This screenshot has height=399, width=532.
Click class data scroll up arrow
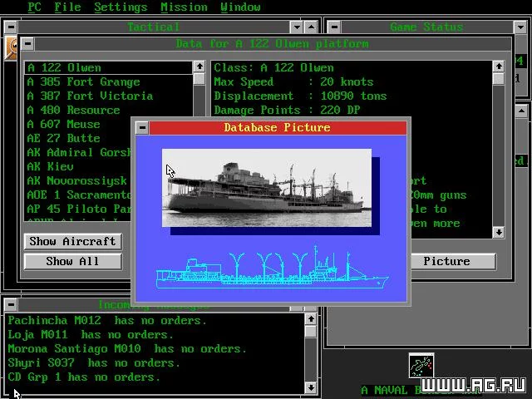[499, 66]
